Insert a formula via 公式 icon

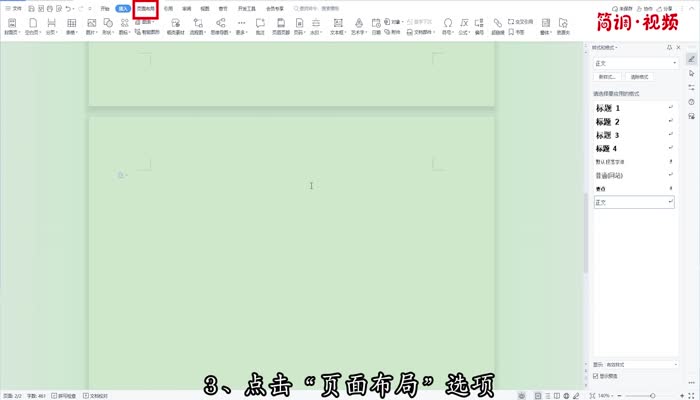[x=463, y=24]
